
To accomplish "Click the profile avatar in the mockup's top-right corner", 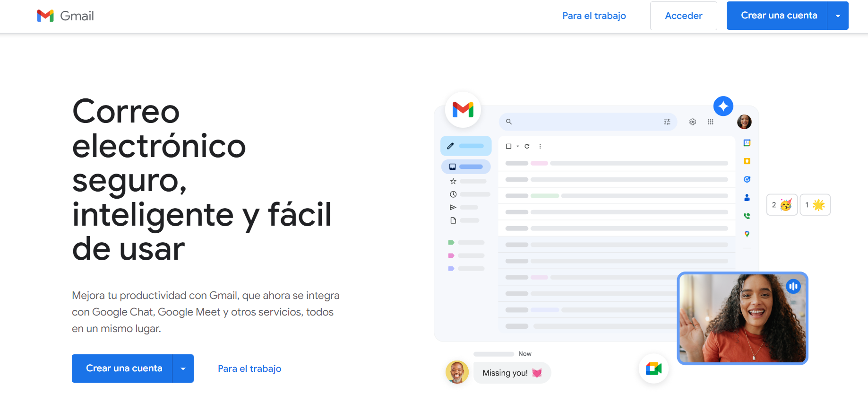I will [x=744, y=122].
